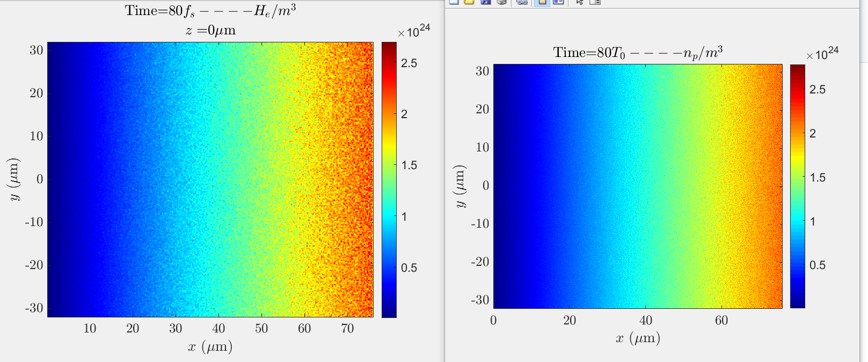
Task: Select the 'Time=80f_s' title of left plot
Action: coord(210,10)
